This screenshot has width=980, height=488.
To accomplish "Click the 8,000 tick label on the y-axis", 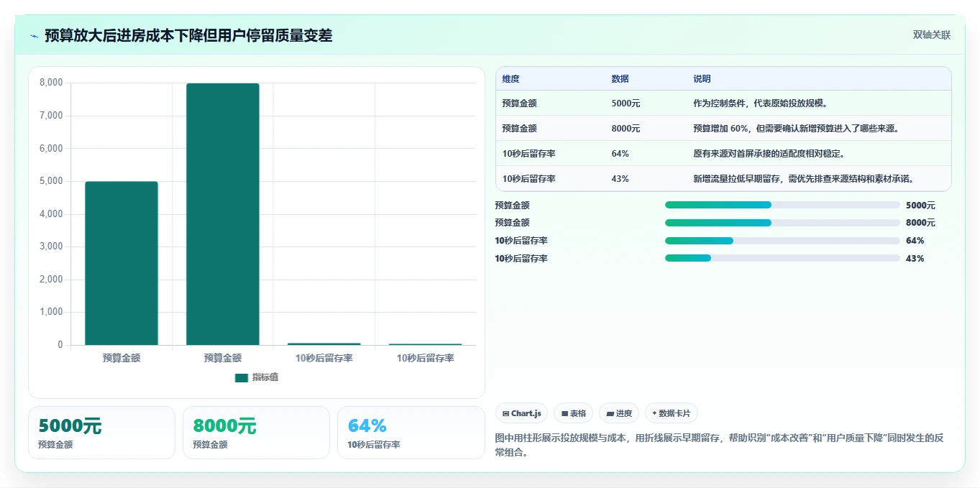I will tap(50, 83).
